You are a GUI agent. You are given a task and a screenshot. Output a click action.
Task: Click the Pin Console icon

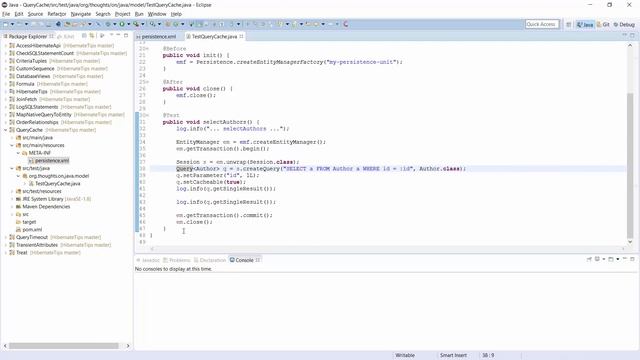tap(589, 259)
